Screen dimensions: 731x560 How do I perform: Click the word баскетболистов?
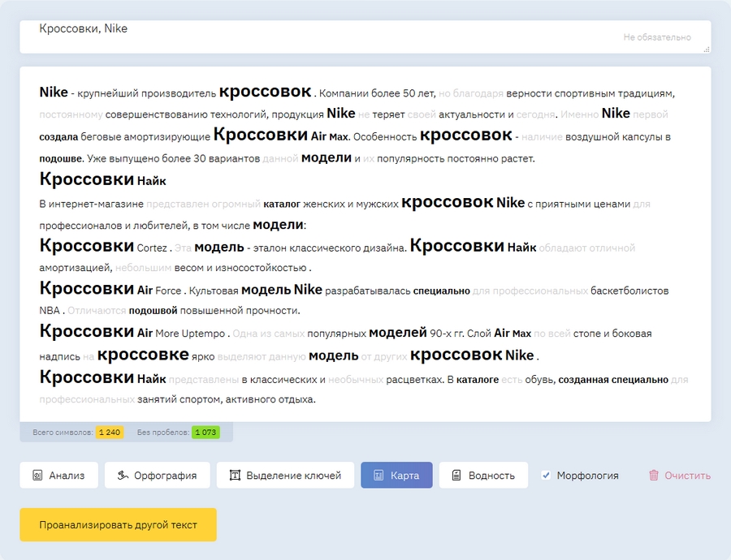(x=629, y=291)
